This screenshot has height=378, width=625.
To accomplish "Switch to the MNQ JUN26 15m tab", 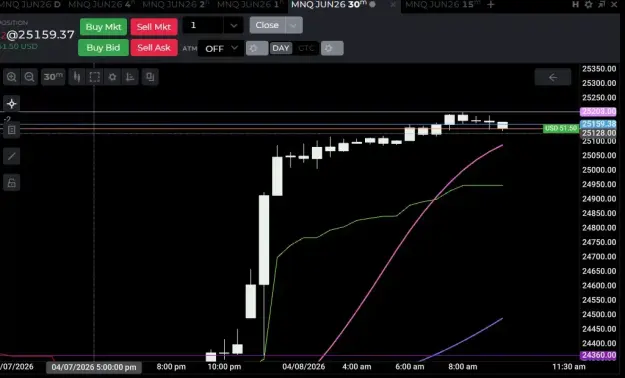I will [x=442, y=5].
